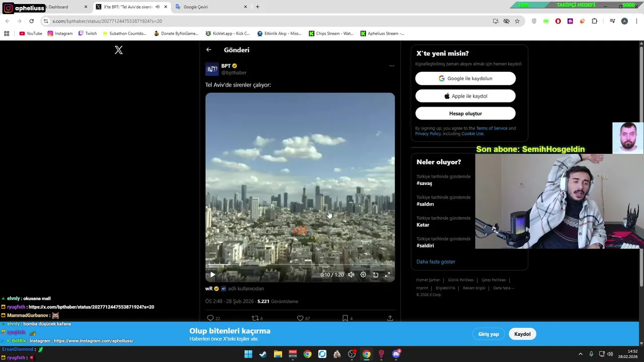
Task: Open the Chrome profile avatar A
Action: (x=624, y=21)
